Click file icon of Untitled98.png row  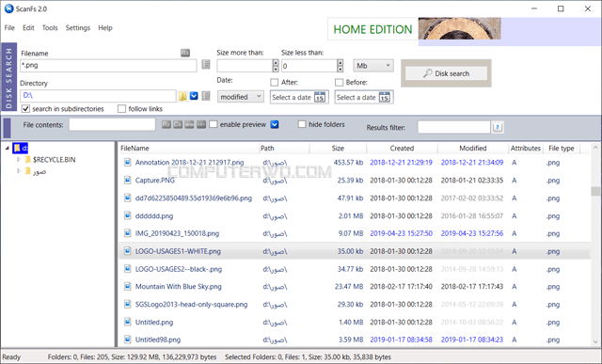point(128,340)
